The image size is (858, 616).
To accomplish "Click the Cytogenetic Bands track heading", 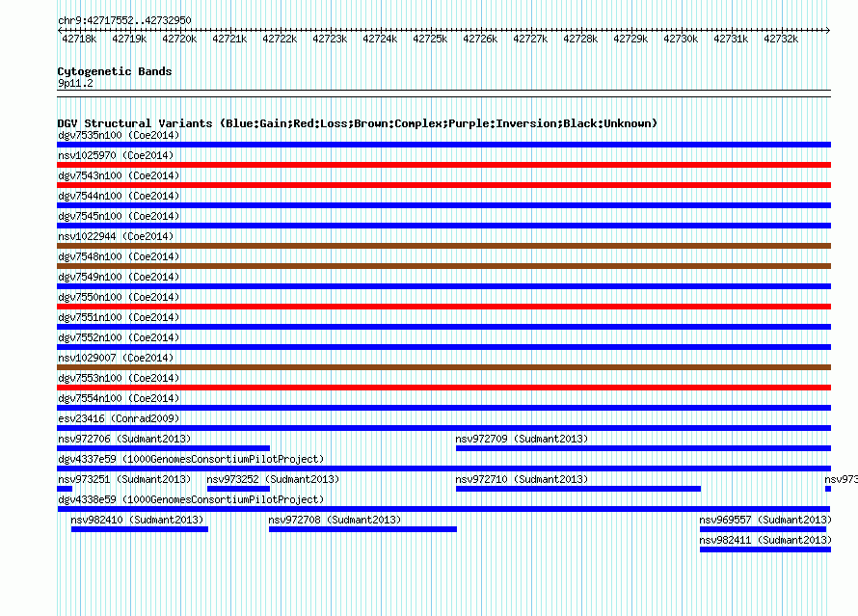I will click(115, 71).
